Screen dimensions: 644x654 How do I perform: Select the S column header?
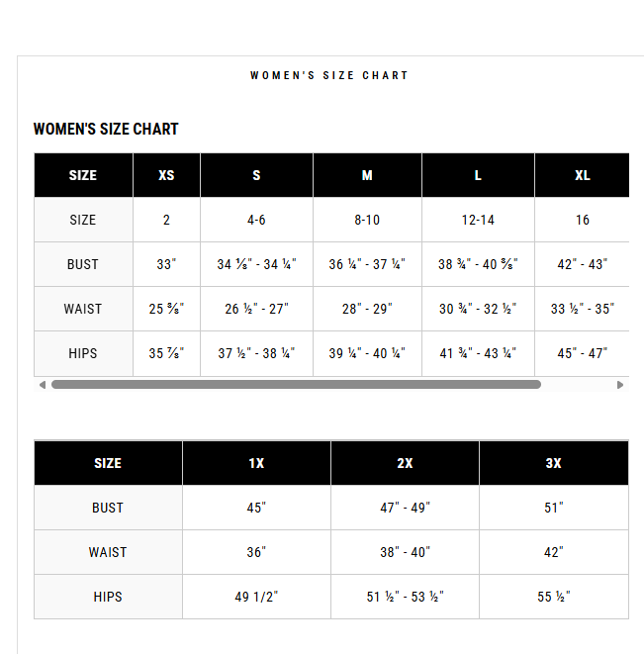[256, 175]
